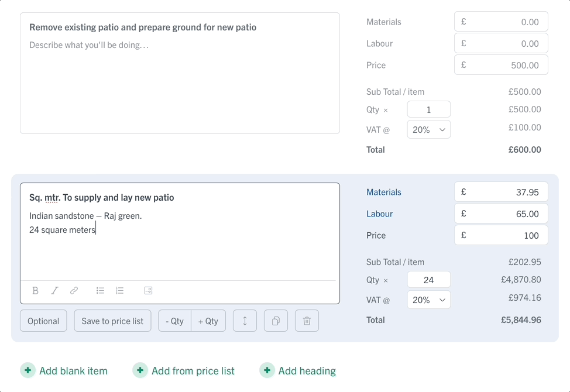The height and width of the screenshot is (392, 570).
Task: Create a numbered list in editor
Action: (119, 291)
